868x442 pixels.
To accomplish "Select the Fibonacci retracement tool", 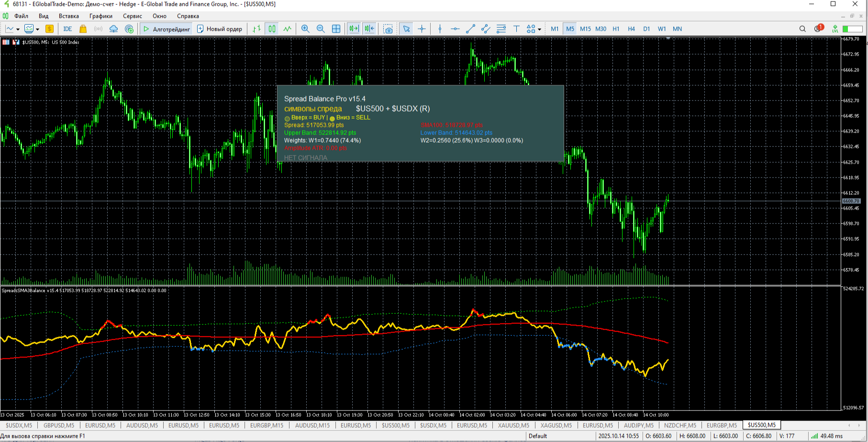I will (x=501, y=29).
